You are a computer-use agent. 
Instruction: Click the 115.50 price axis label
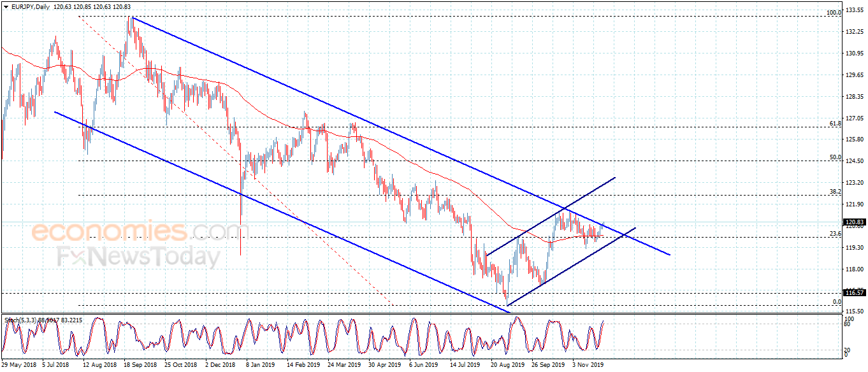(855, 310)
